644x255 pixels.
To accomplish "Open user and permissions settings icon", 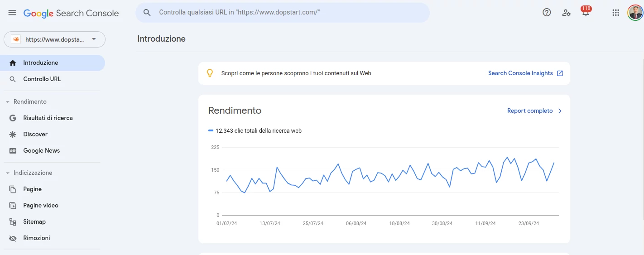I will (566, 13).
